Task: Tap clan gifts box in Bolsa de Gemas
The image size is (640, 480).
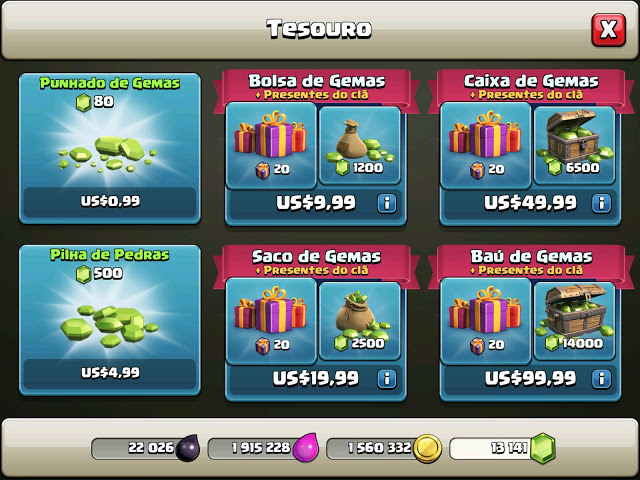Action: click(x=271, y=145)
